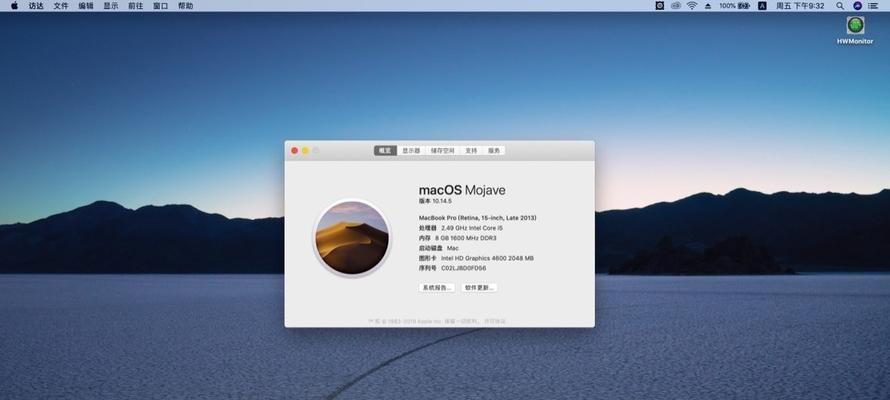Screen dimensions: 890x400
Task: Click the cloud status icon in menu bar
Action: [x=675, y=6]
